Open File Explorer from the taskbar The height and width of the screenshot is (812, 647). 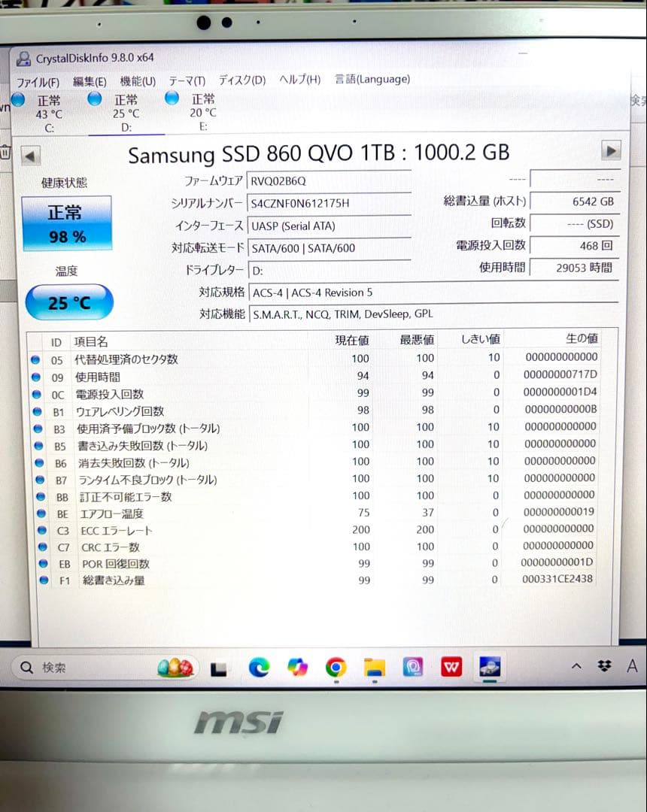tap(375, 667)
